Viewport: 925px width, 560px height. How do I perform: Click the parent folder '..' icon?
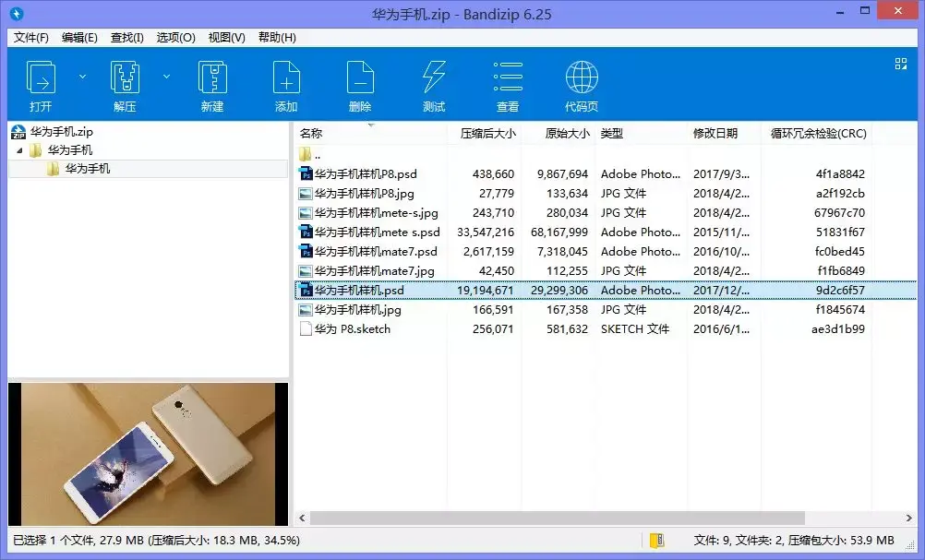(305, 154)
